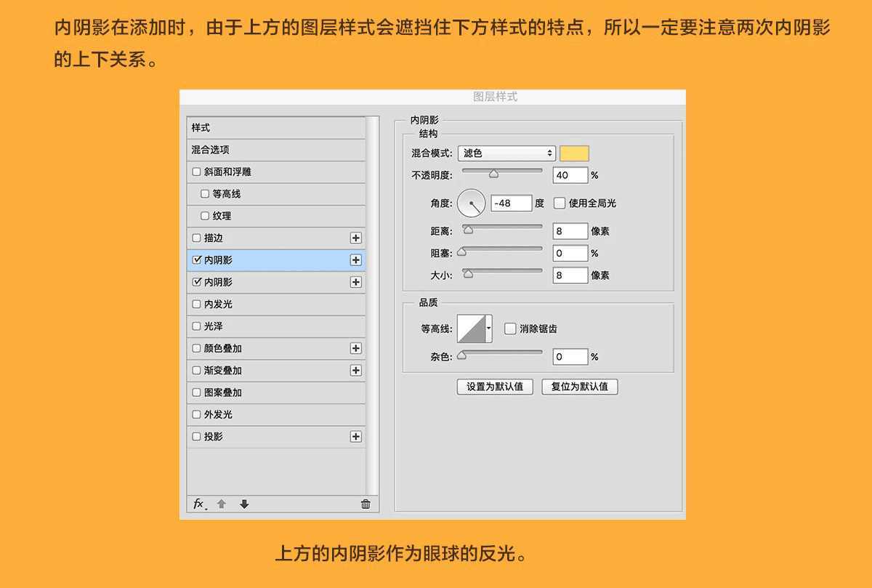Enable the 斜面和浮雕 checkbox
Screen dimensions: 872x588
tap(196, 172)
